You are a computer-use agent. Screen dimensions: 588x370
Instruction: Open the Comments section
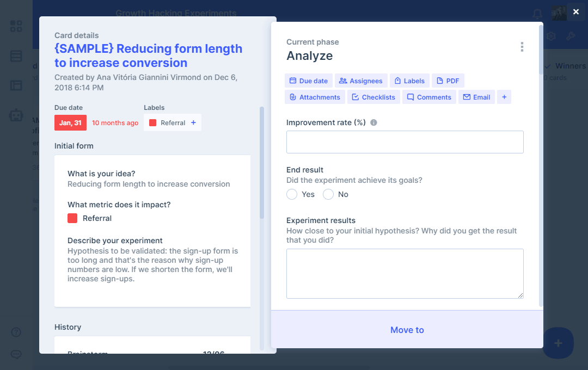pyautogui.click(x=429, y=97)
